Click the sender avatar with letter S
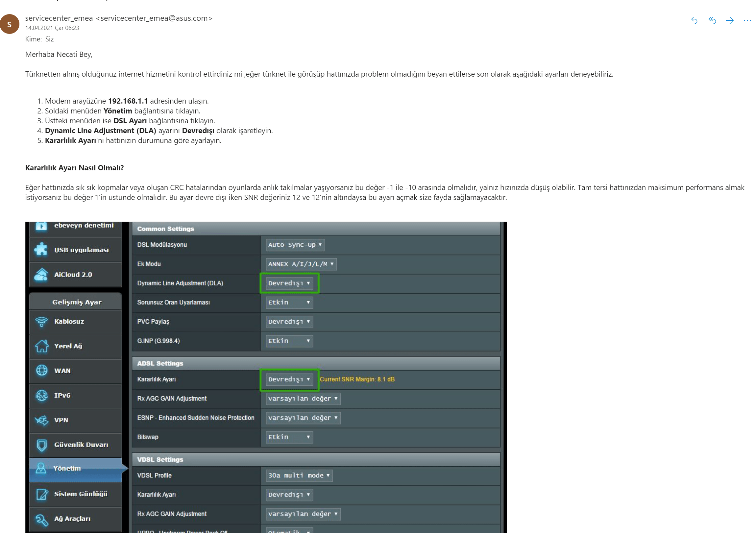 10,24
